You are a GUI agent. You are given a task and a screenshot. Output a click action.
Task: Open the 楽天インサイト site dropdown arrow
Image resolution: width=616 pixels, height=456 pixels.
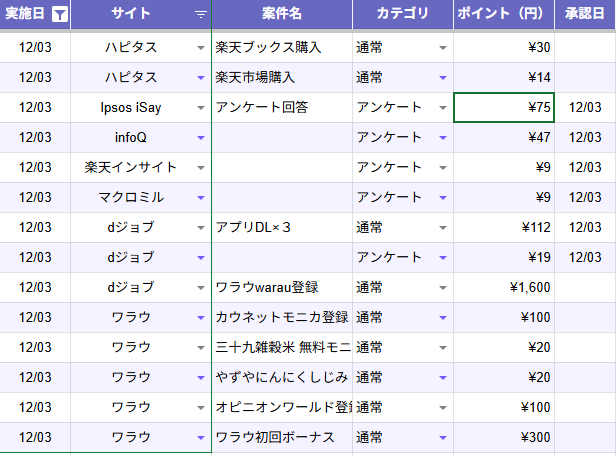tap(201, 168)
